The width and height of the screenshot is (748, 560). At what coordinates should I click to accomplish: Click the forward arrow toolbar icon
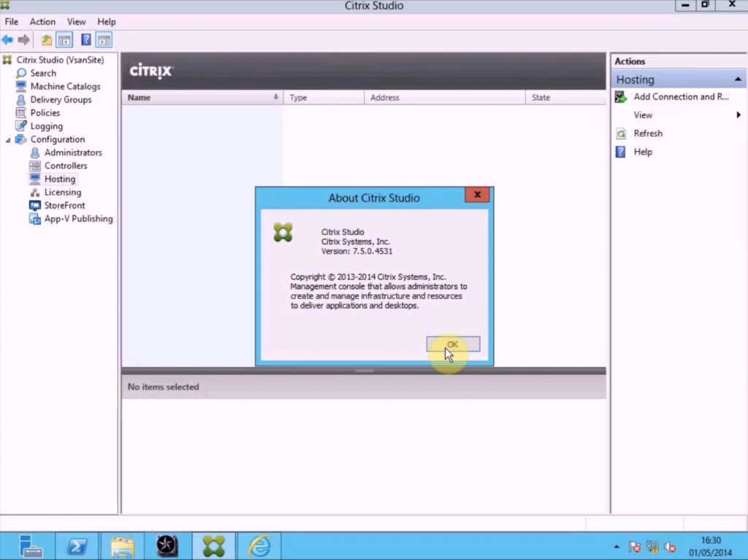pos(23,40)
